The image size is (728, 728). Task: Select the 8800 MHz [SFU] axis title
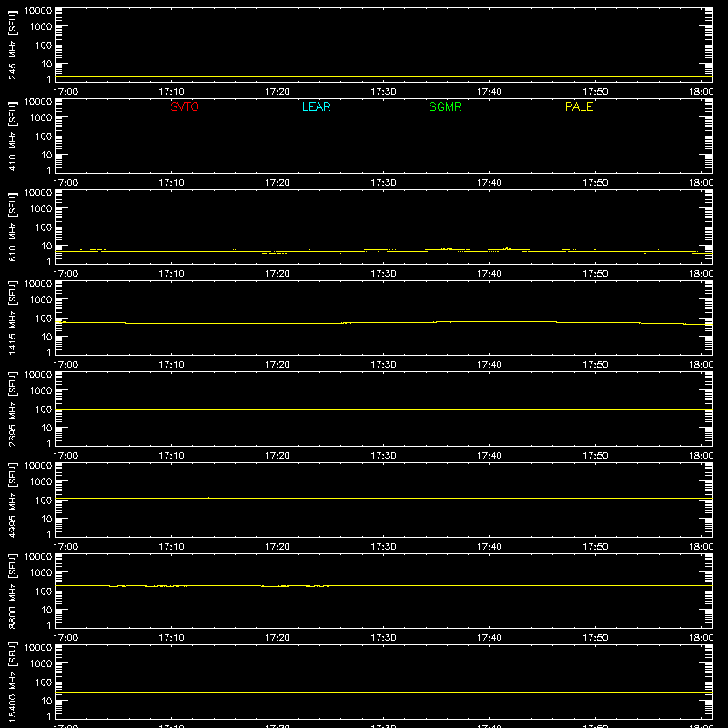click(12, 591)
